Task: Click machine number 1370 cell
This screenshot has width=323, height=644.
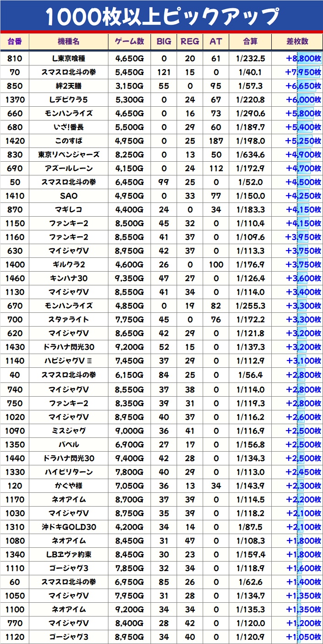Action: click(15, 99)
